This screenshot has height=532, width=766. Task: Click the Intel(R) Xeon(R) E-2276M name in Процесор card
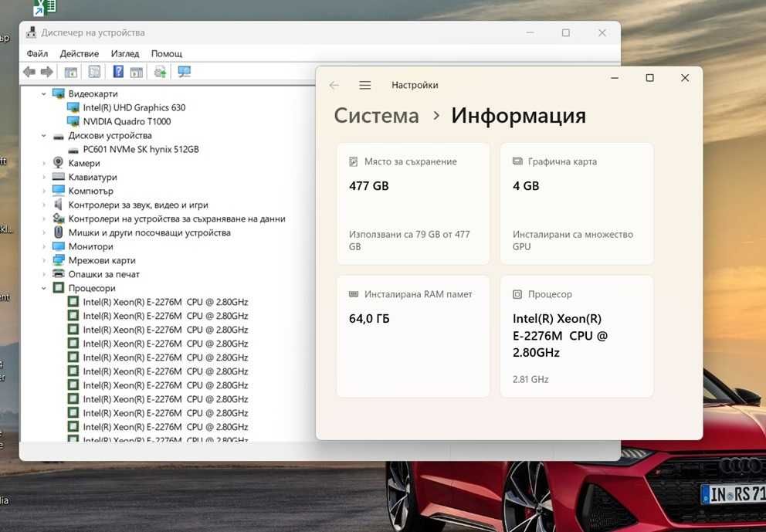coord(561,336)
